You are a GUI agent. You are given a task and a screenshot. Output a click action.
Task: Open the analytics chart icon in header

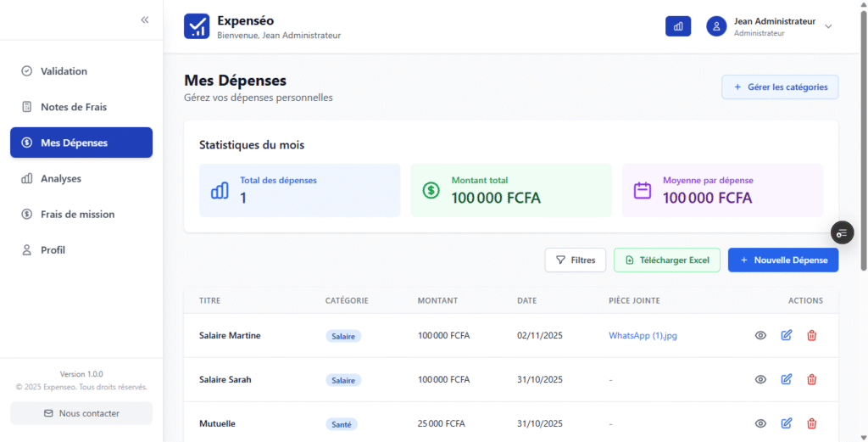(x=678, y=26)
